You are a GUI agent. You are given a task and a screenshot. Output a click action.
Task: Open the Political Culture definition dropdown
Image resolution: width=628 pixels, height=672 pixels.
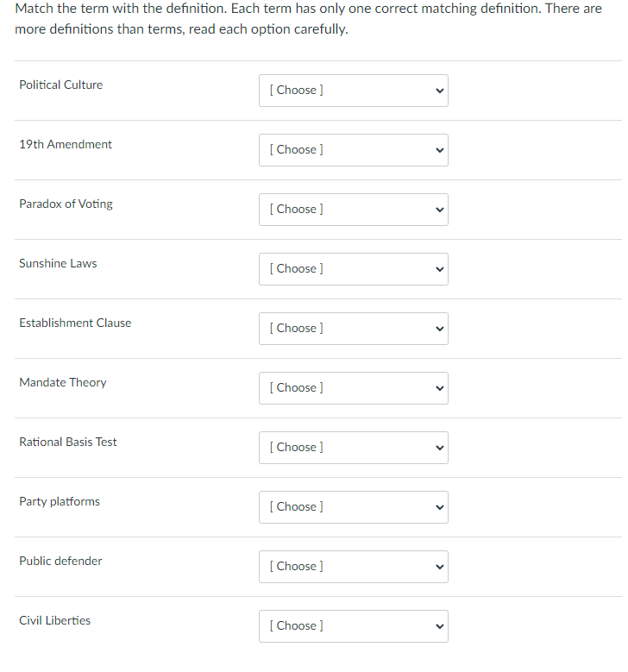(x=353, y=91)
